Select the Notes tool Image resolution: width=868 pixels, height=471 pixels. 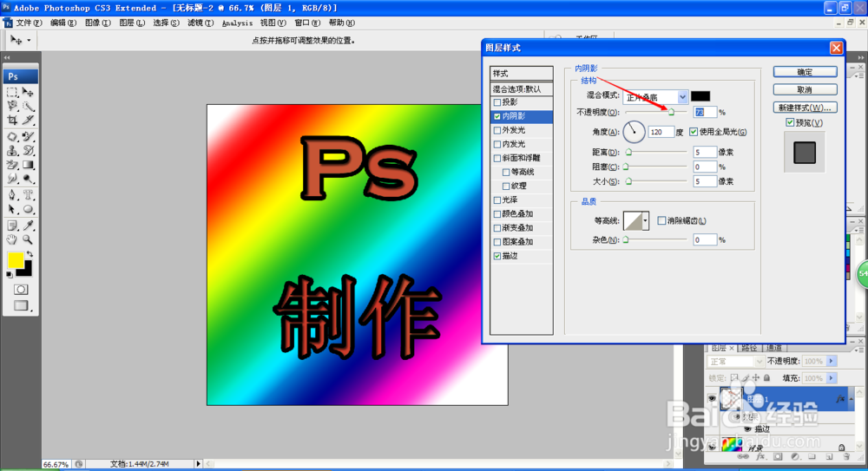pos(12,226)
